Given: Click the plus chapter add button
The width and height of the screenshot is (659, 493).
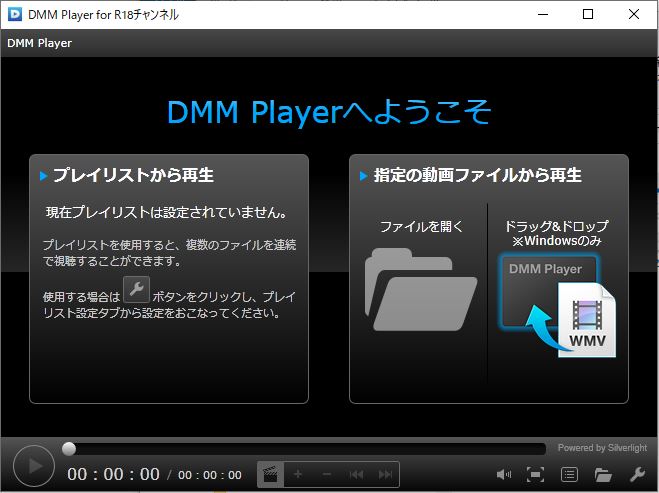Looking at the screenshot, I should point(298,475).
